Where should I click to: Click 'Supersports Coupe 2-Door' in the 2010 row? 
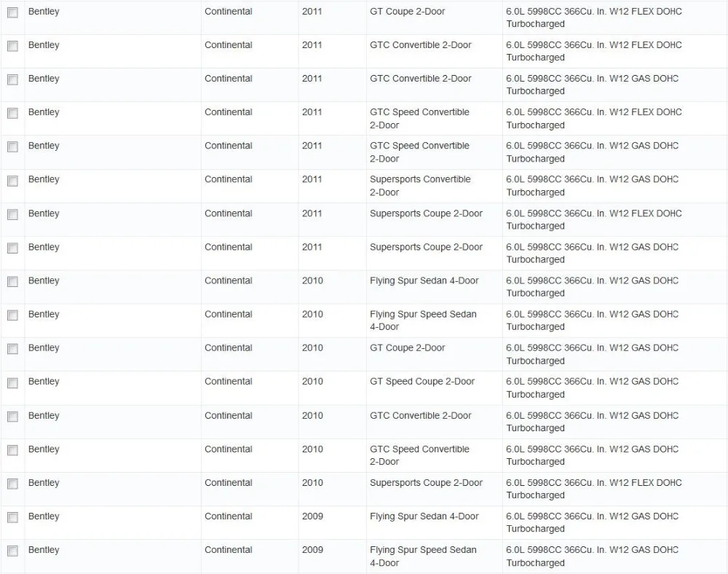[x=426, y=482]
